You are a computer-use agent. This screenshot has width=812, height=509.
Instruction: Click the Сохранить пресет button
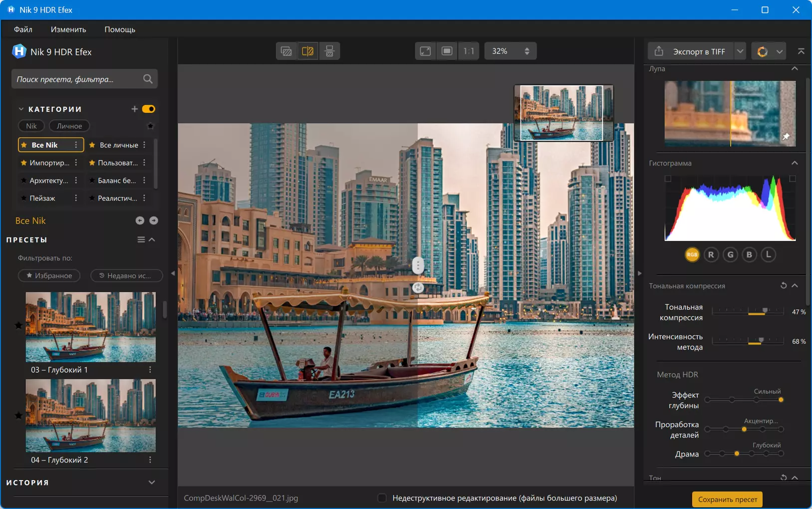click(x=727, y=499)
